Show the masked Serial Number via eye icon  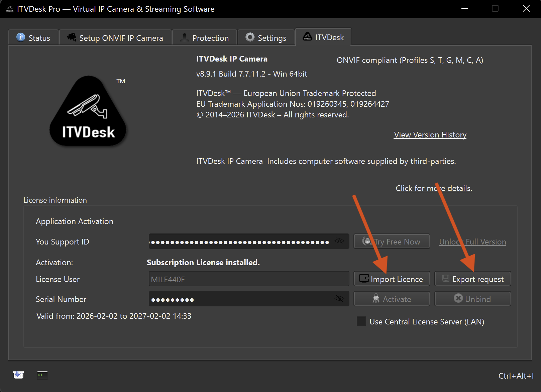[x=339, y=298]
